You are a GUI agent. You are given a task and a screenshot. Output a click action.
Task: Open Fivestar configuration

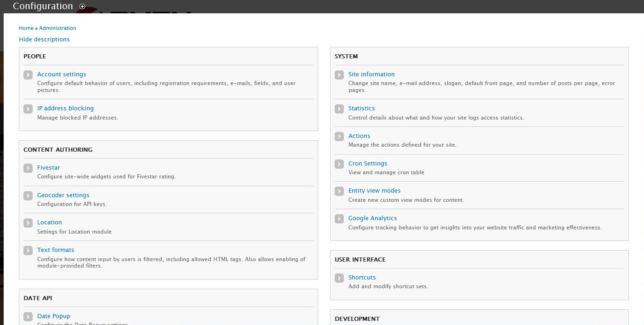click(x=48, y=168)
